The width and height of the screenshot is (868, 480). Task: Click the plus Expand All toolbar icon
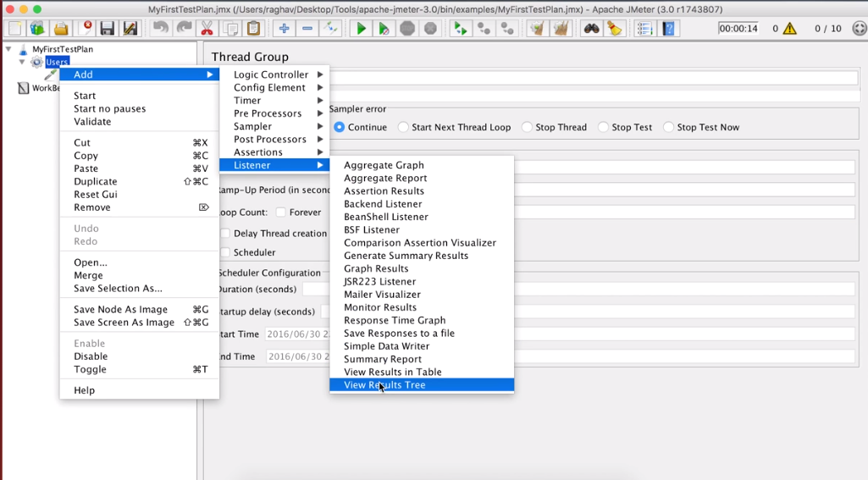284,28
